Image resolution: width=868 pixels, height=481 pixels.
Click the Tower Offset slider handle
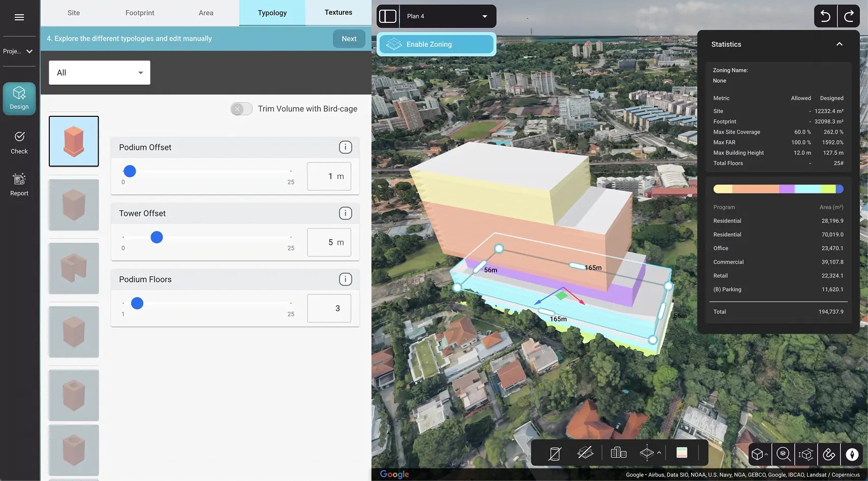coord(157,237)
